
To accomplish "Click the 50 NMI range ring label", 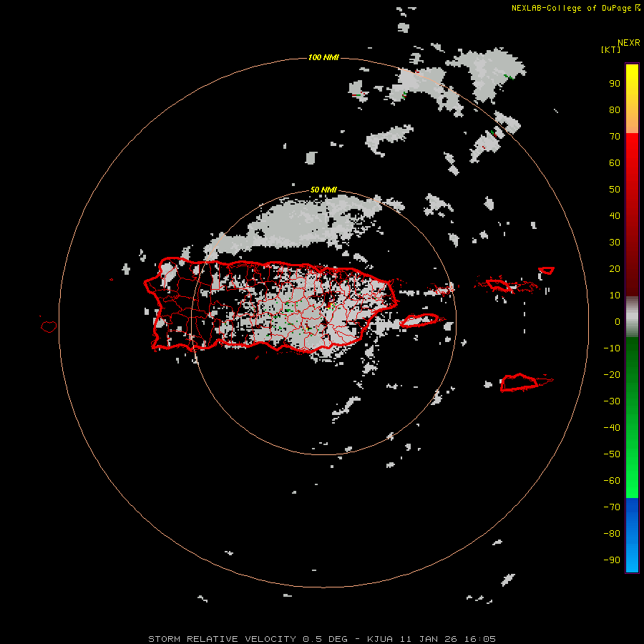I will point(323,190).
